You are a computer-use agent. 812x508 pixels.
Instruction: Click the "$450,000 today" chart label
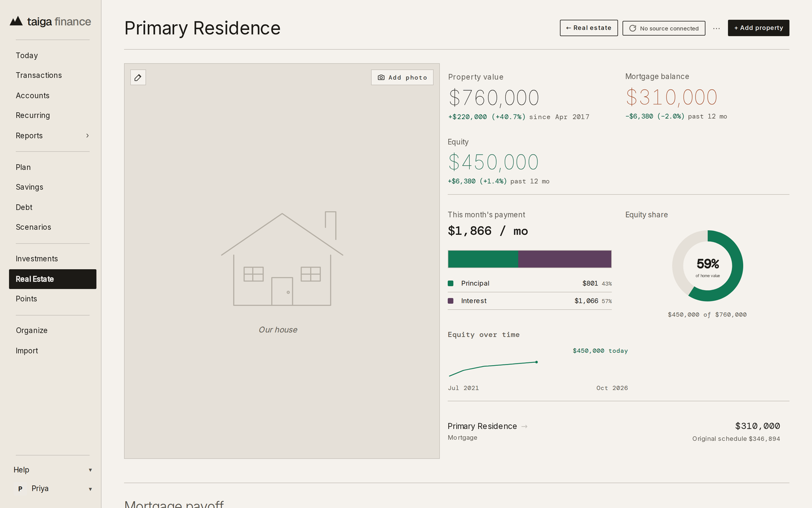(x=601, y=351)
